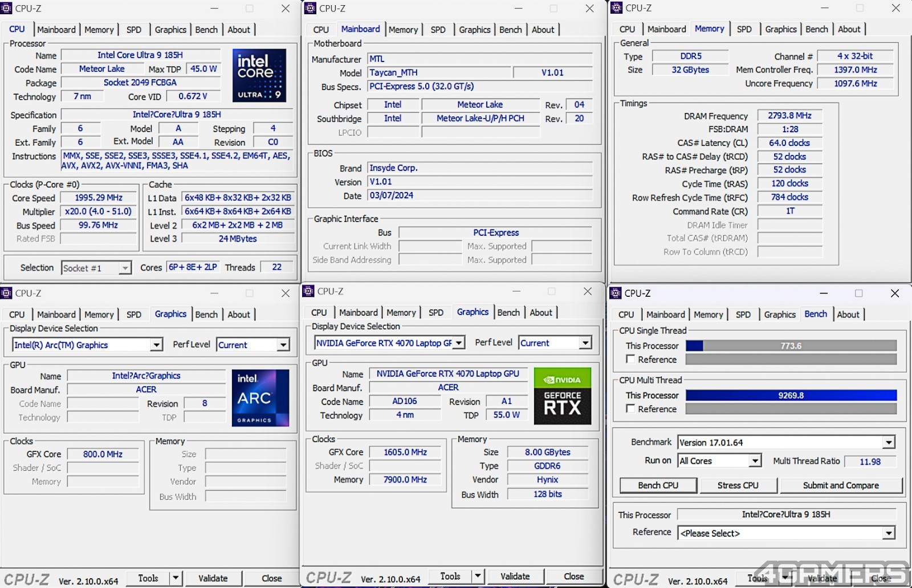Click the motherboard Model field Taycan_MTH
The image size is (912, 588).
click(438, 72)
